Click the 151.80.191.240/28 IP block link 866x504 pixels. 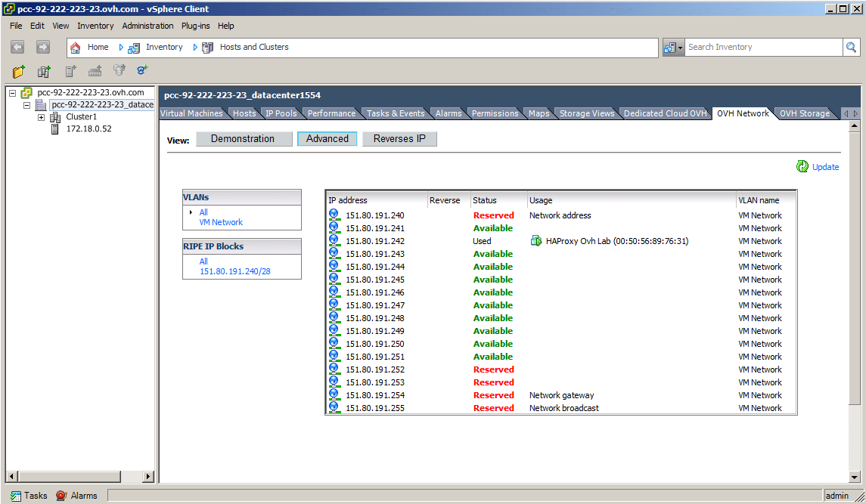pyautogui.click(x=234, y=271)
